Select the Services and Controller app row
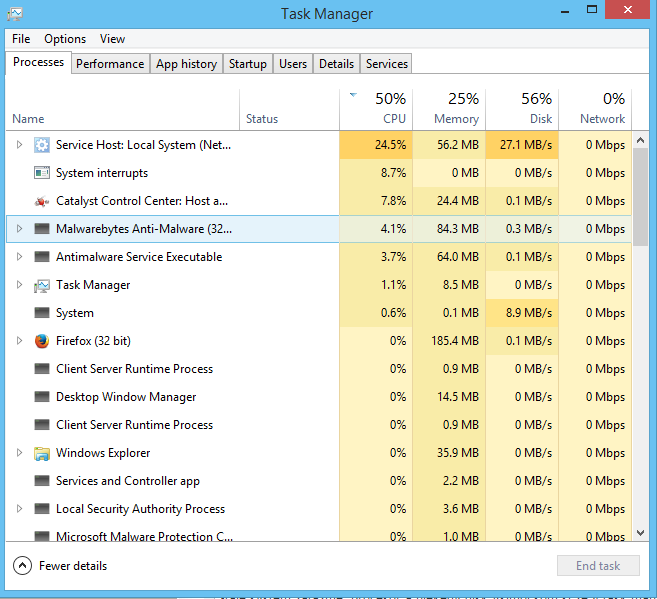The image size is (657, 599). click(318, 480)
